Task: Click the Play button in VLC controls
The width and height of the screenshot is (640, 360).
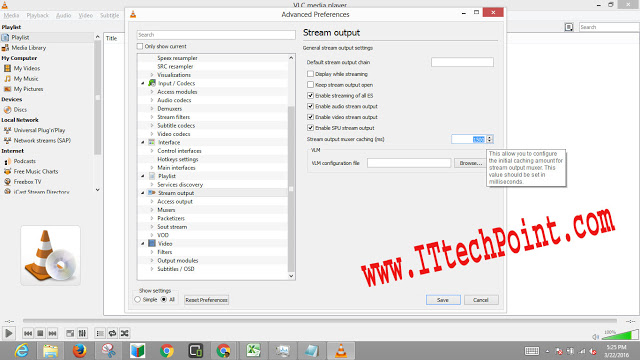Action: [8, 333]
